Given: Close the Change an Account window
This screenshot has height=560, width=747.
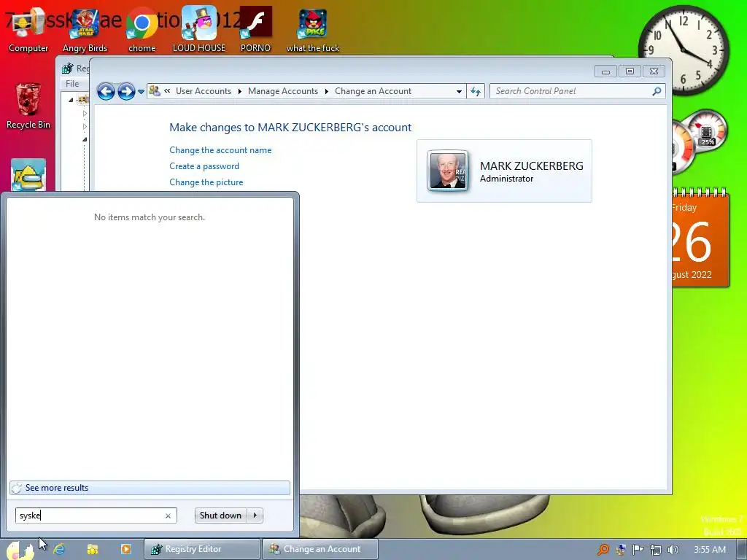Looking at the screenshot, I should click(x=654, y=71).
